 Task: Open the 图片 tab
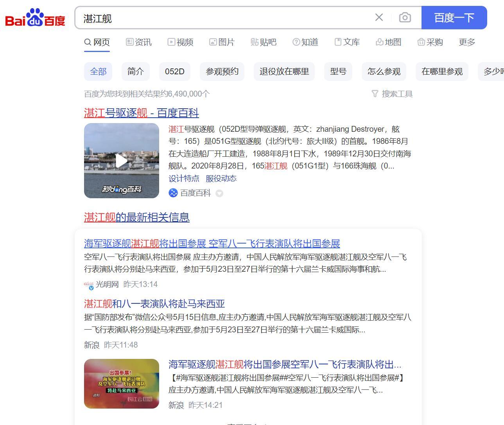pos(222,42)
